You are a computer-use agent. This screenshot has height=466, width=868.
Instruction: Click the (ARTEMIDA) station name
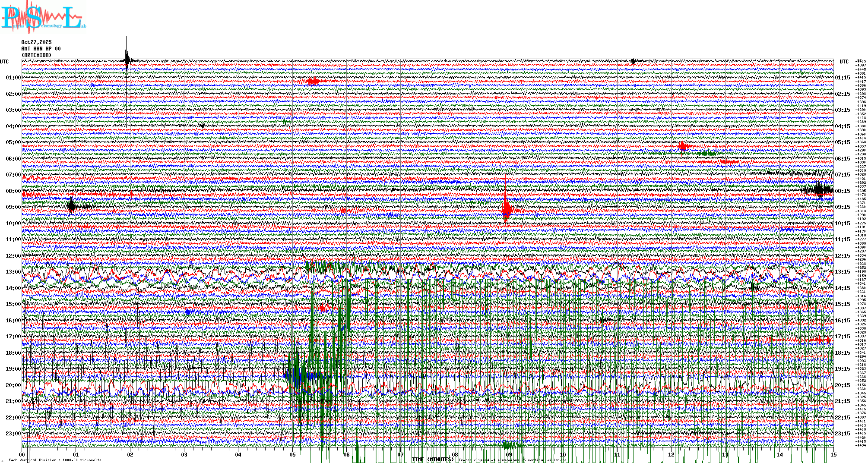[x=36, y=55]
